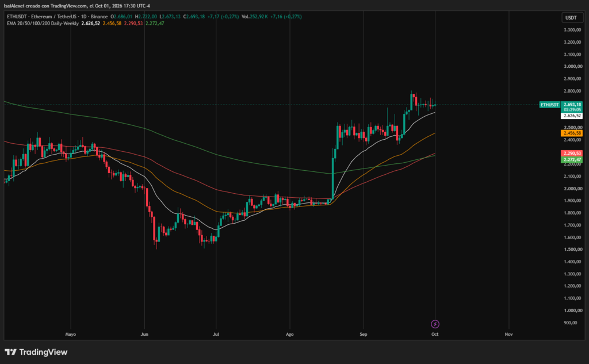Viewport: 589px width, 364px height.
Task: Click the Mayo label on time axis
Action: [71, 334]
